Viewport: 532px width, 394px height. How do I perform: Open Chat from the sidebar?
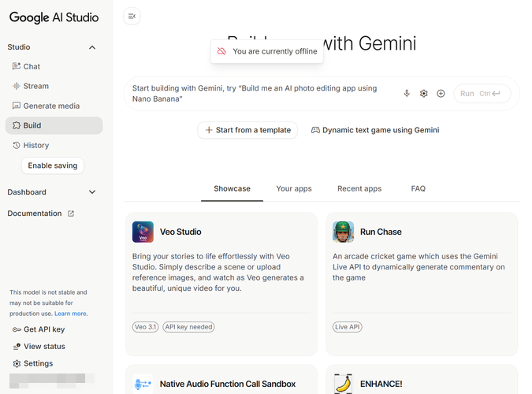[x=32, y=67]
